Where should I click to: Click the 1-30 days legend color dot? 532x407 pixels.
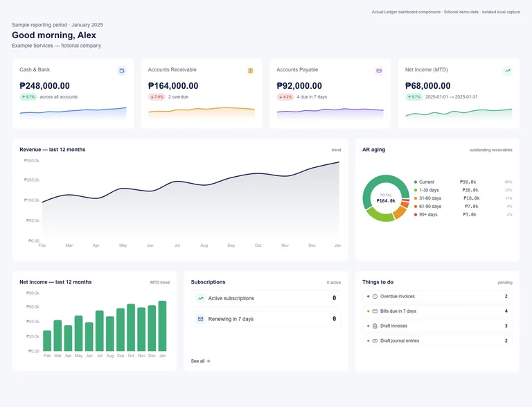[x=416, y=190]
